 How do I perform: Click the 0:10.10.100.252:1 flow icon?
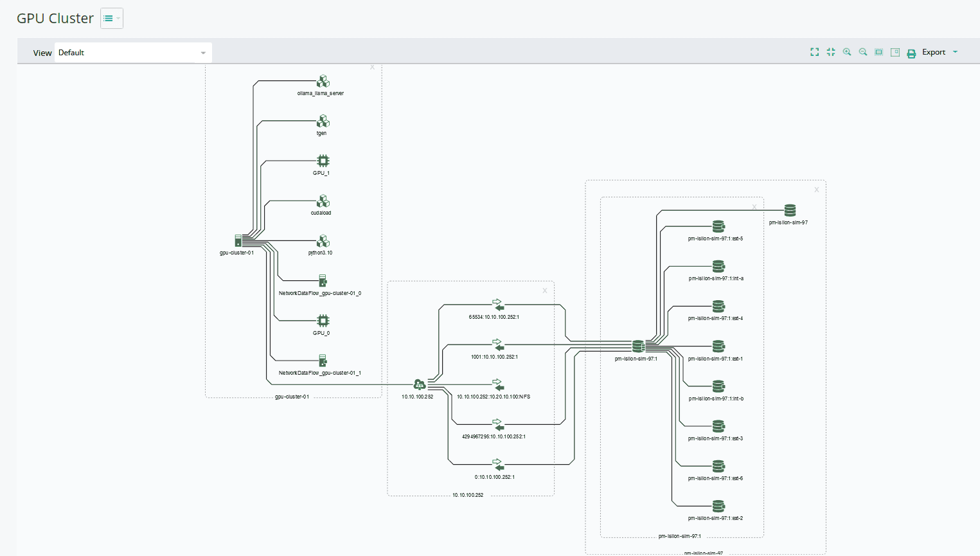coord(497,465)
